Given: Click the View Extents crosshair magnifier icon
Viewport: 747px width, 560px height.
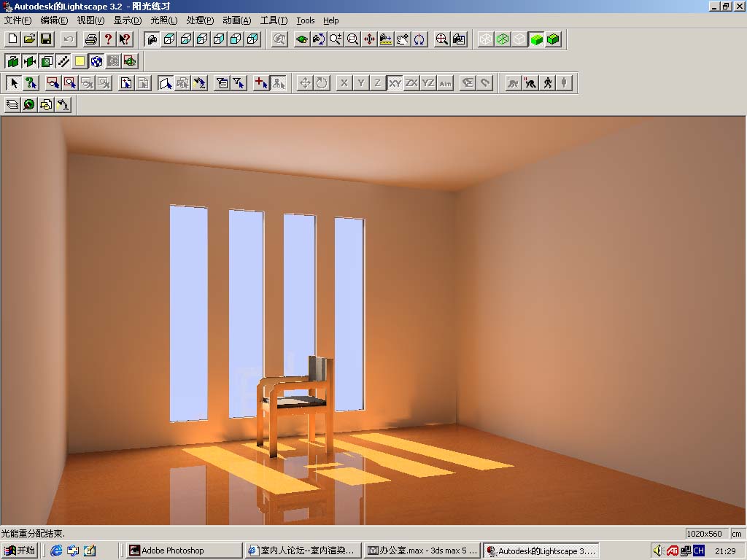Looking at the screenshot, I should (x=441, y=39).
